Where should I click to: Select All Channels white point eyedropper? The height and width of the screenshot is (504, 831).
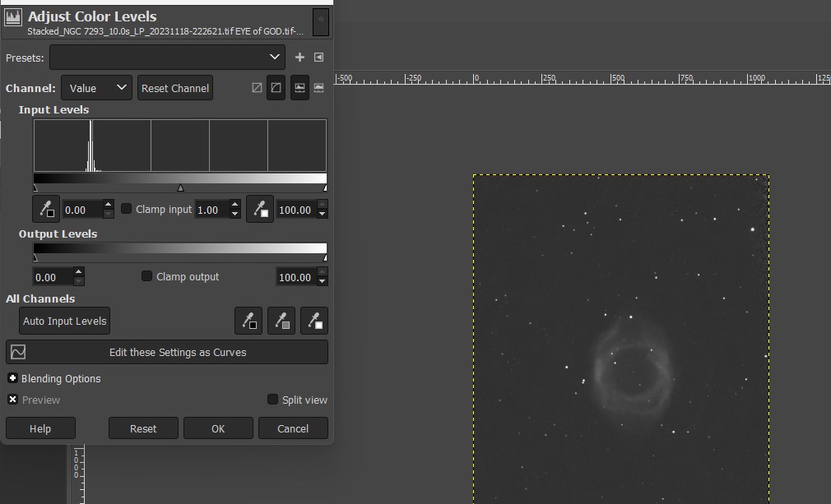tap(314, 321)
